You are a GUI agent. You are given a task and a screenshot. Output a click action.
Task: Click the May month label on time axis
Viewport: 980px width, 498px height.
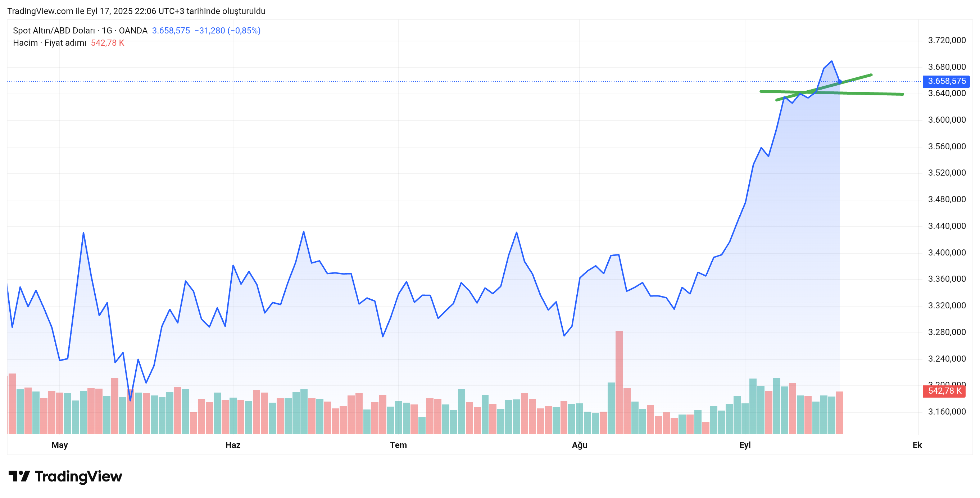(x=59, y=445)
